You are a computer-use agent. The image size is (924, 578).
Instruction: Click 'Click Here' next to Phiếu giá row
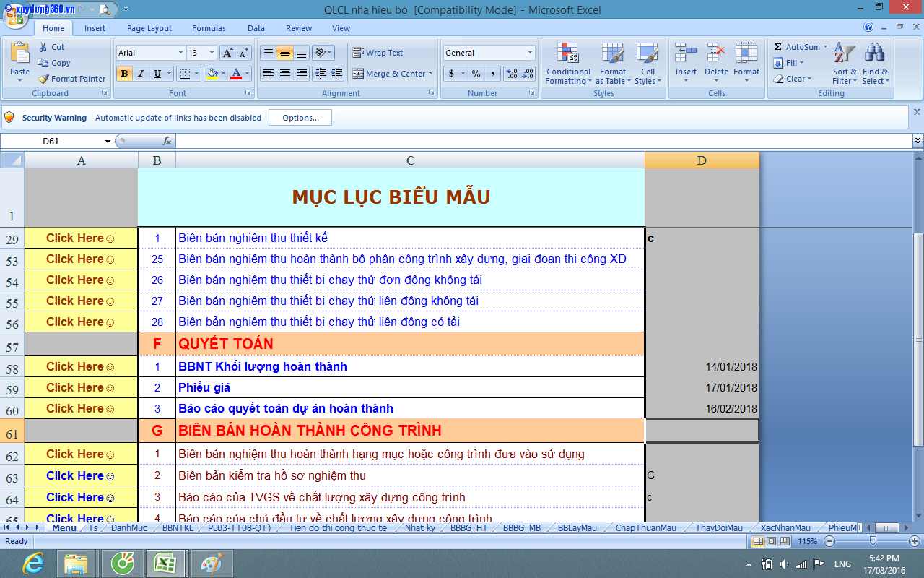(x=81, y=387)
